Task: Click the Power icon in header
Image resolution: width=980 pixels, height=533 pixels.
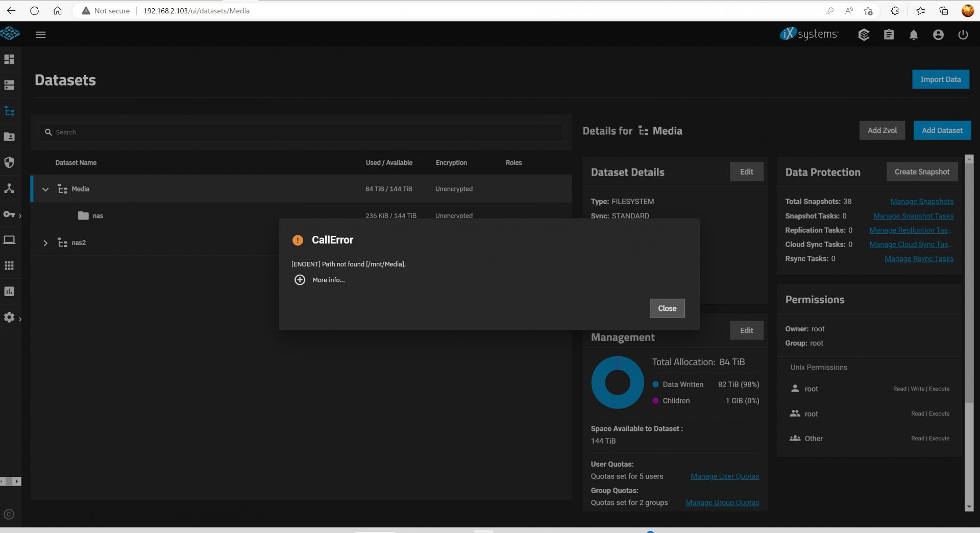Action: (x=963, y=35)
